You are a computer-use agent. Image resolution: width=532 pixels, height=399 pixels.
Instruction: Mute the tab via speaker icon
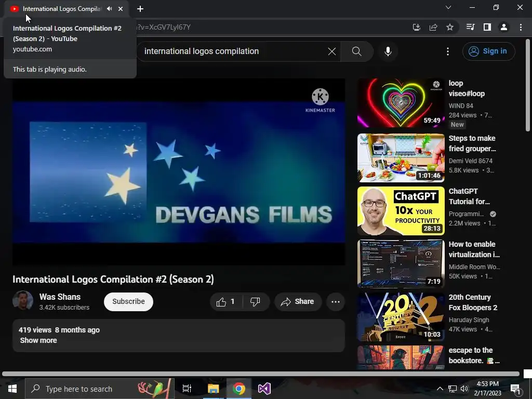pyautogui.click(x=109, y=9)
